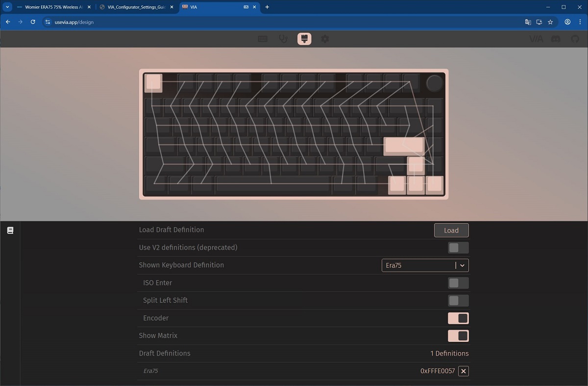Open the Shown Keyboard Definition dropdown
Viewport: 588px width, 386px height.
pyautogui.click(x=425, y=265)
